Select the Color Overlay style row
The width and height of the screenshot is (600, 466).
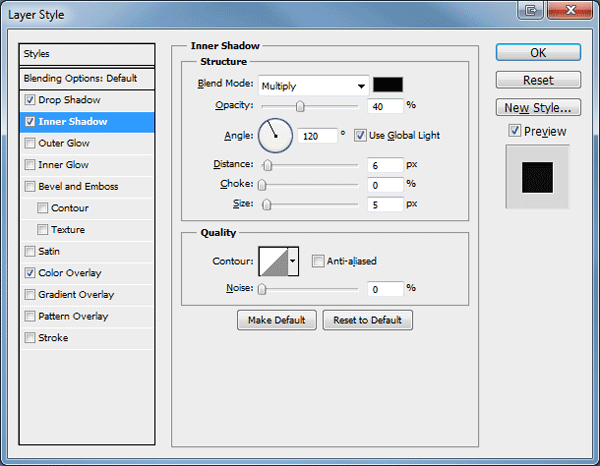pyautogui.click(x=87, y=273)
